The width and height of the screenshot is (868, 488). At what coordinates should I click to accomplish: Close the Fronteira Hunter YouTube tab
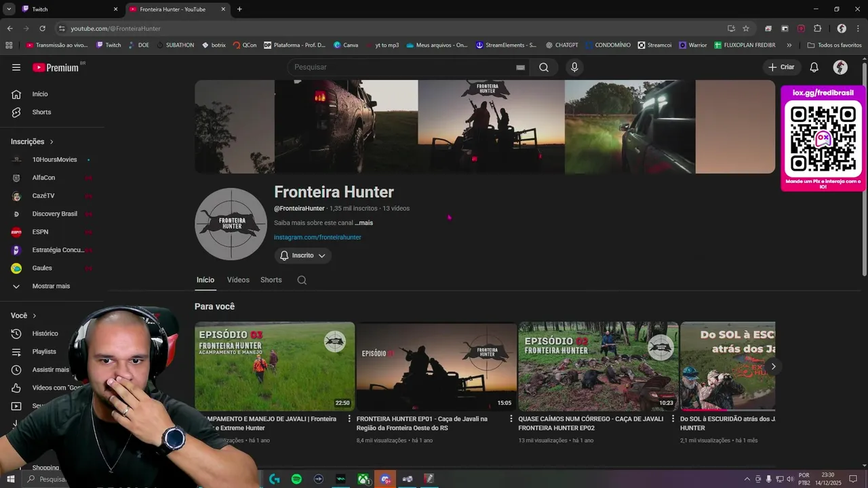tap(223, 9)
